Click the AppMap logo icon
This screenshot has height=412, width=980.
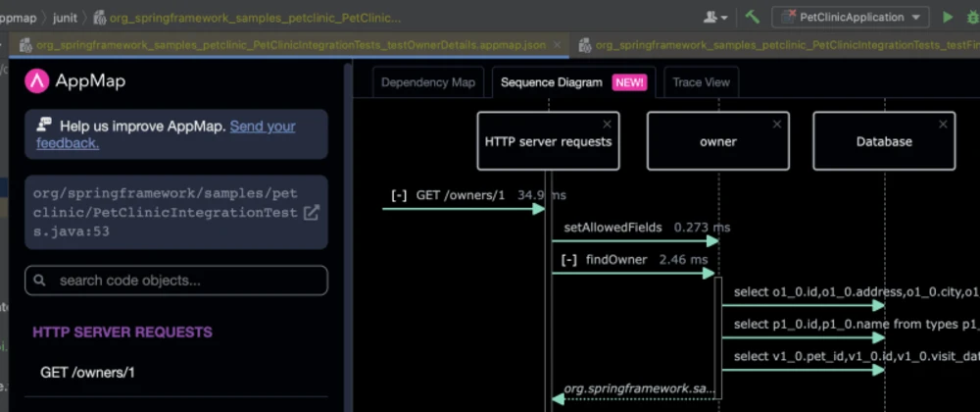37,81
